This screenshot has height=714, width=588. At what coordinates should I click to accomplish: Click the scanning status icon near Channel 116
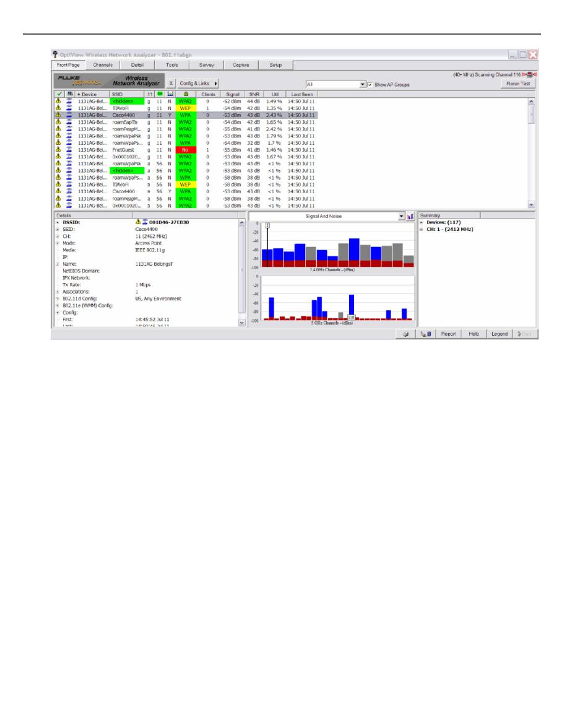(529, 75)
